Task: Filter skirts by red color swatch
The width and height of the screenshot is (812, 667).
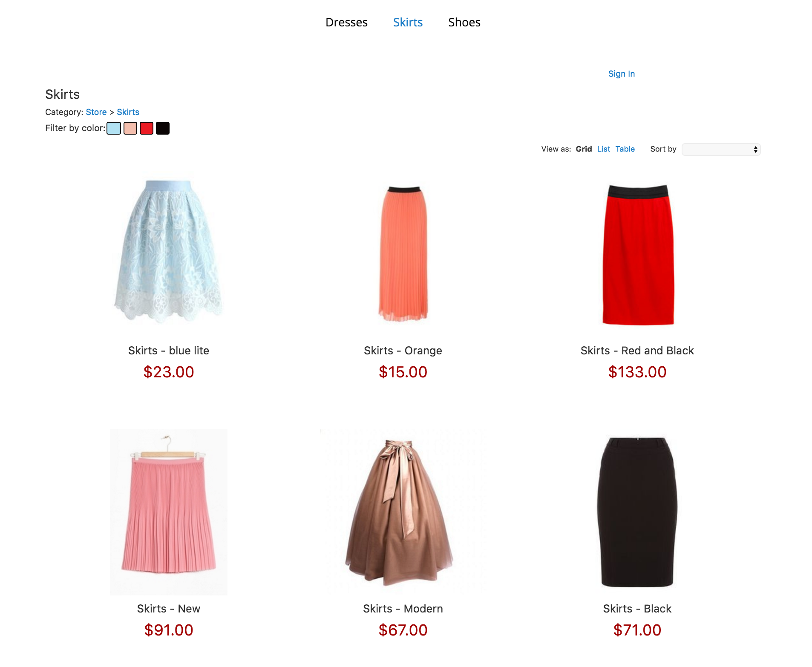Action: (x=147, y=128)
